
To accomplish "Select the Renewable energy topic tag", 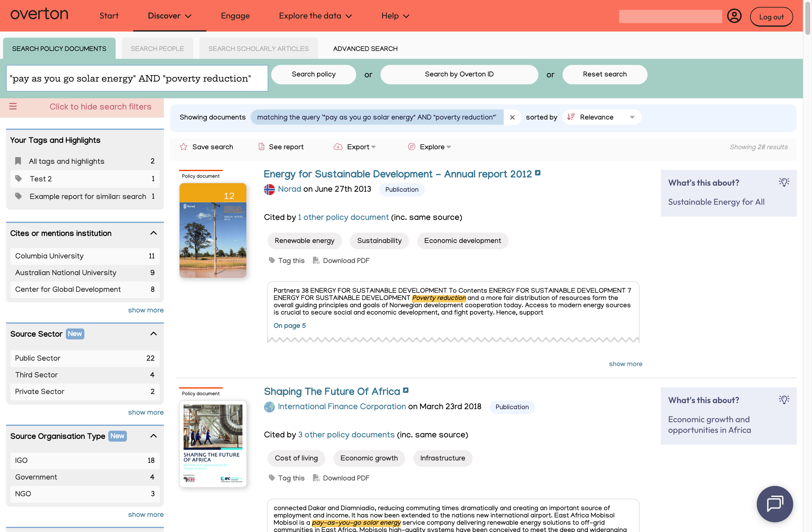I will click(304, 241).
